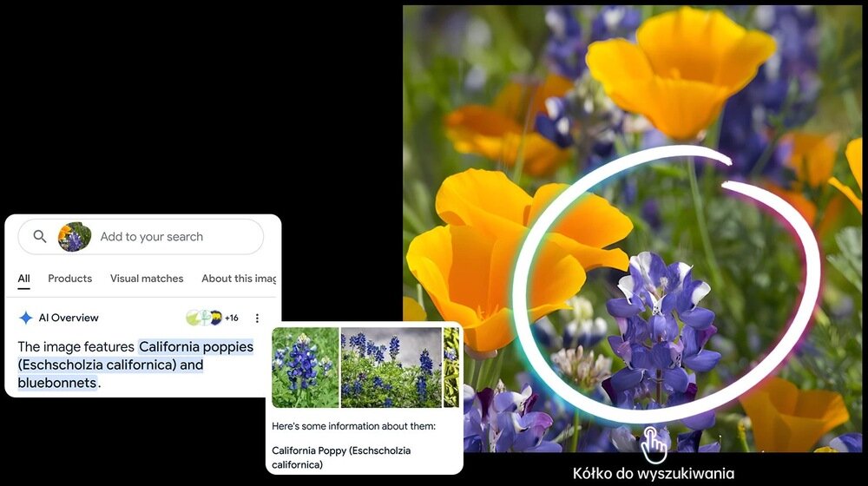This screenshot has width=868, height=486.
Task: Click the magnifying glass search icon
Action: click(40, 237)
